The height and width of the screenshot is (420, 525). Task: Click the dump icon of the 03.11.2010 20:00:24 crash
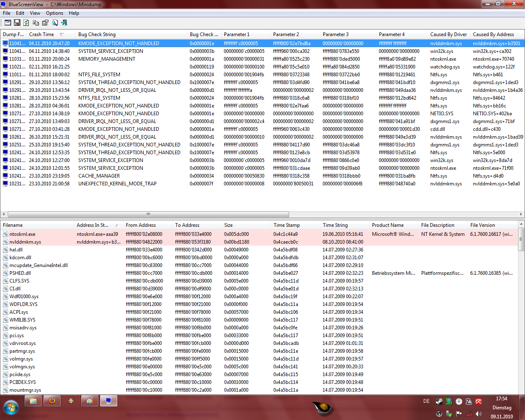tap(5, 59)
